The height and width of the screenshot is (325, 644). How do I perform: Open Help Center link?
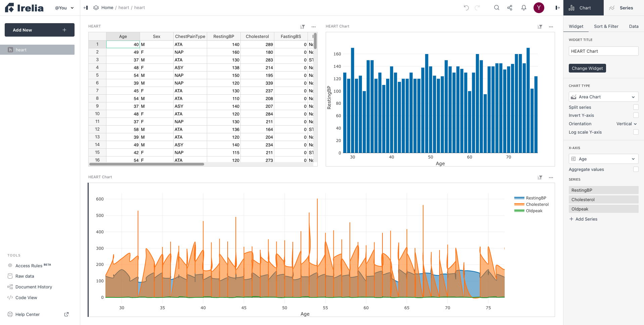pyautogui.click(x=28, y=314)
